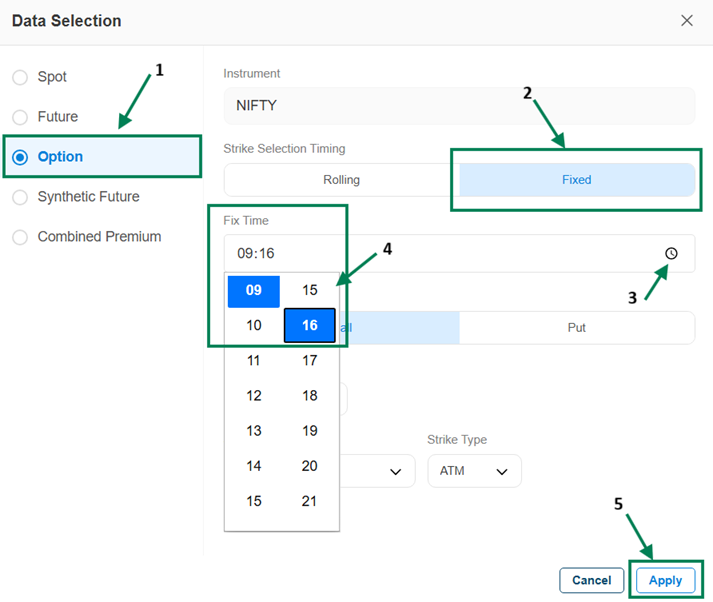Click the clock icon in Fix Time field
The image size is (713, 602).
(671, 254)
